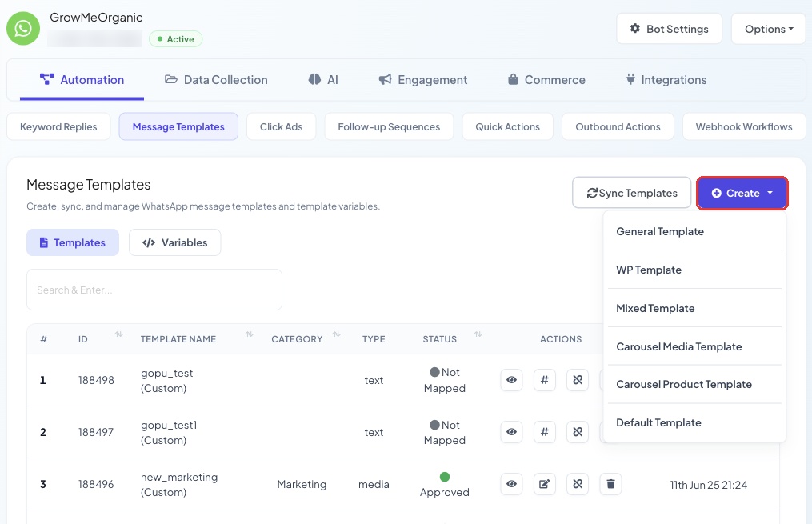Click the gopu_test (Custom) template name
This screenshot has width=812, height=524.
166,381
